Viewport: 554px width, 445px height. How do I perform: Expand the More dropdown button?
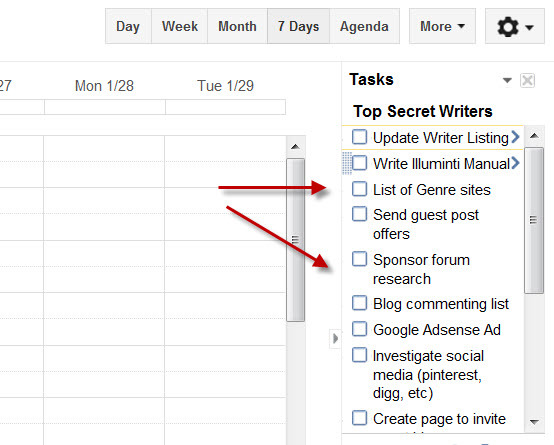(x=442, y=27)
